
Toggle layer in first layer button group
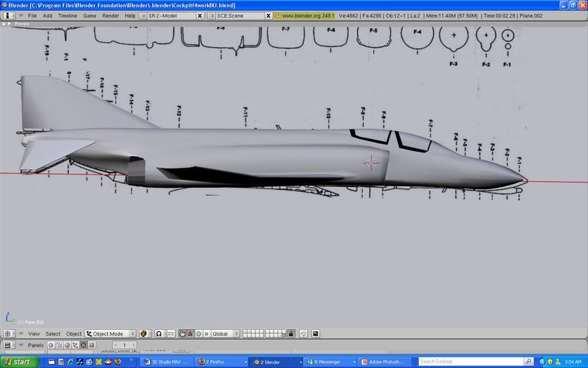(x=253, y=333)
